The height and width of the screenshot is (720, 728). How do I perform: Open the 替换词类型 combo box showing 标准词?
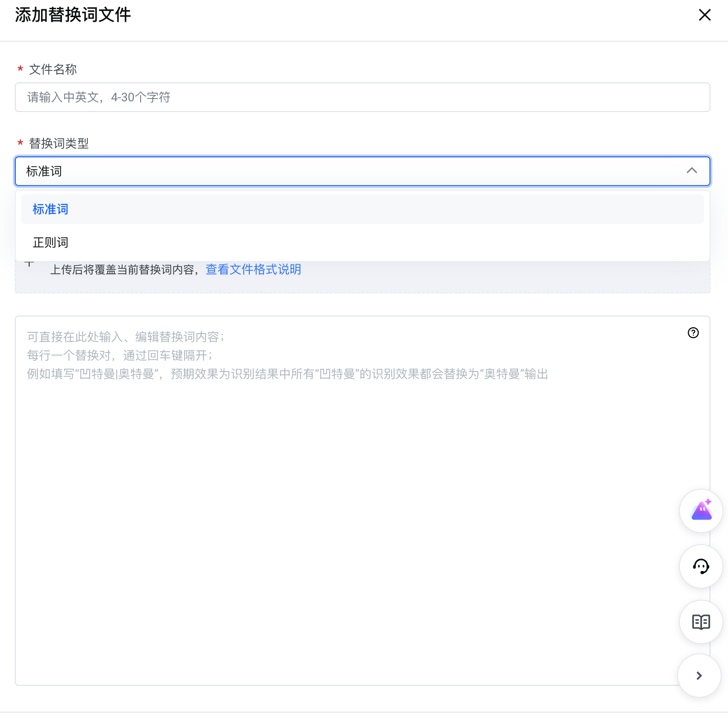coord(352,171)
